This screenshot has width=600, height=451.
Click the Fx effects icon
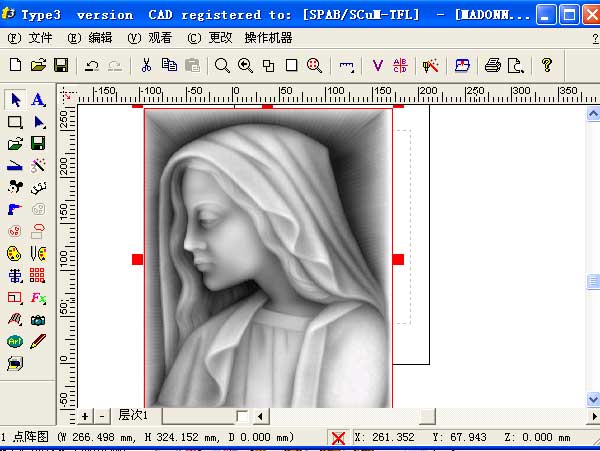pos(39,298)
